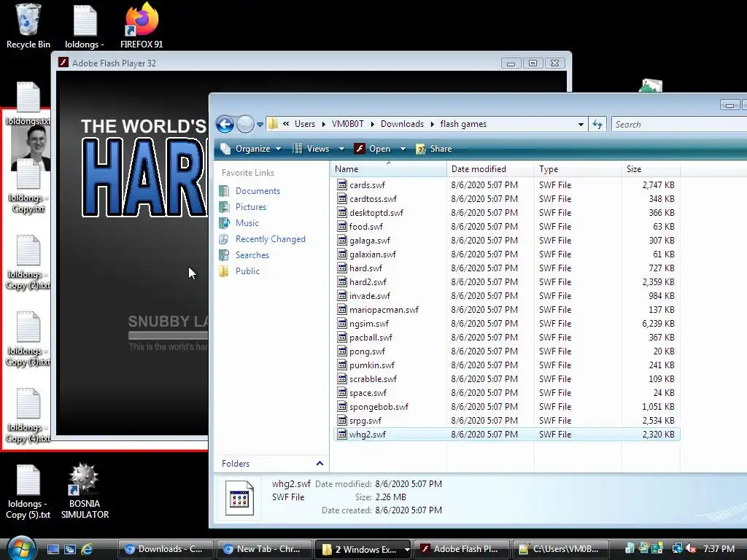Sort by the Type column header
The width and height of the screenshot is (747, 560).
click(578, 169)
